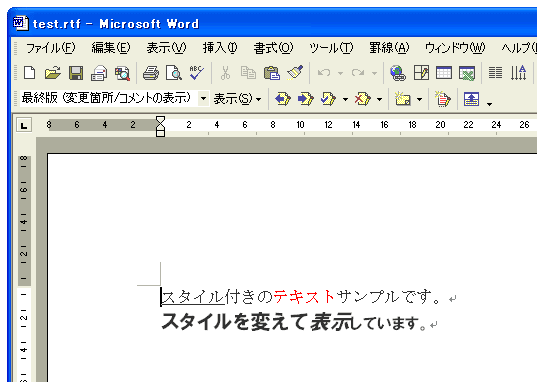
Task: Toggle the Reviewing Pane icon
Action: pos(471,99)
